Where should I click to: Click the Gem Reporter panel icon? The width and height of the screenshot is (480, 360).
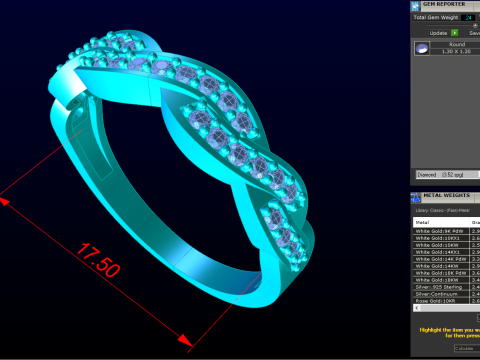[415, 6]
